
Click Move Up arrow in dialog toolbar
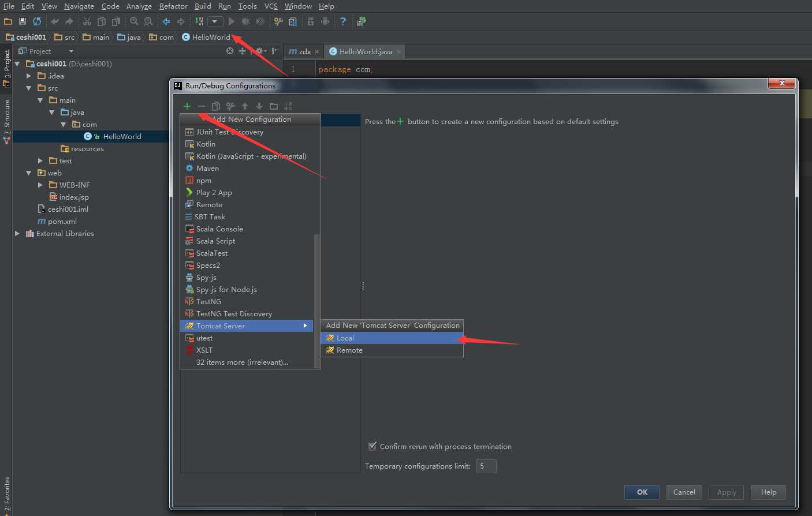[245, 106]
